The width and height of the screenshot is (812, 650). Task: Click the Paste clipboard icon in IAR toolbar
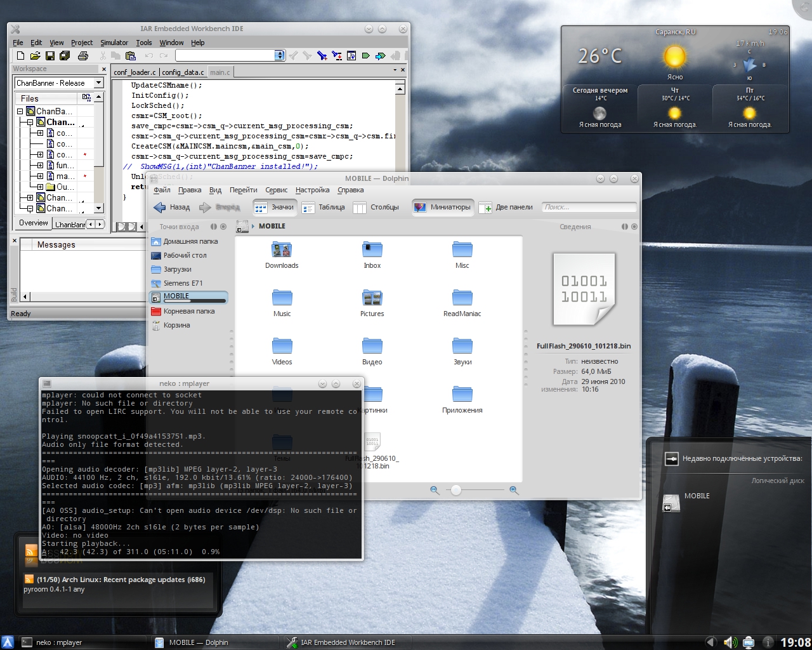(130, 56)
